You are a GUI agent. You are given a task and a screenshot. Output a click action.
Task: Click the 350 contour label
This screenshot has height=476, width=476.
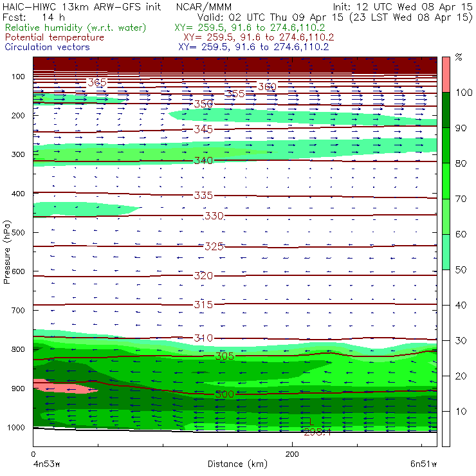tap(203, 104)
